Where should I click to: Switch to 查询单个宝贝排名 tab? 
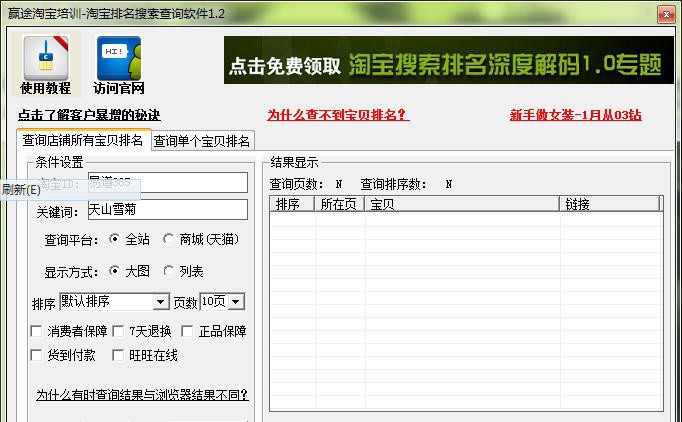(202, 141)
